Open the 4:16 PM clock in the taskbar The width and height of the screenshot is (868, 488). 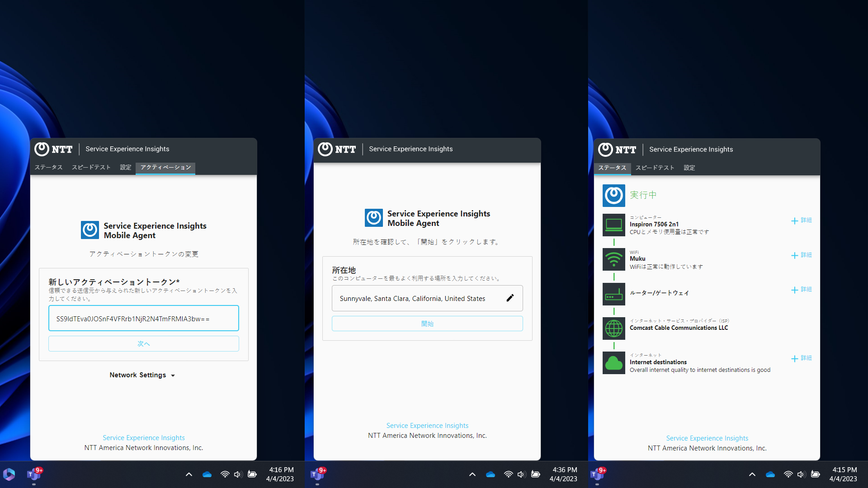click(x=280, y=474)
